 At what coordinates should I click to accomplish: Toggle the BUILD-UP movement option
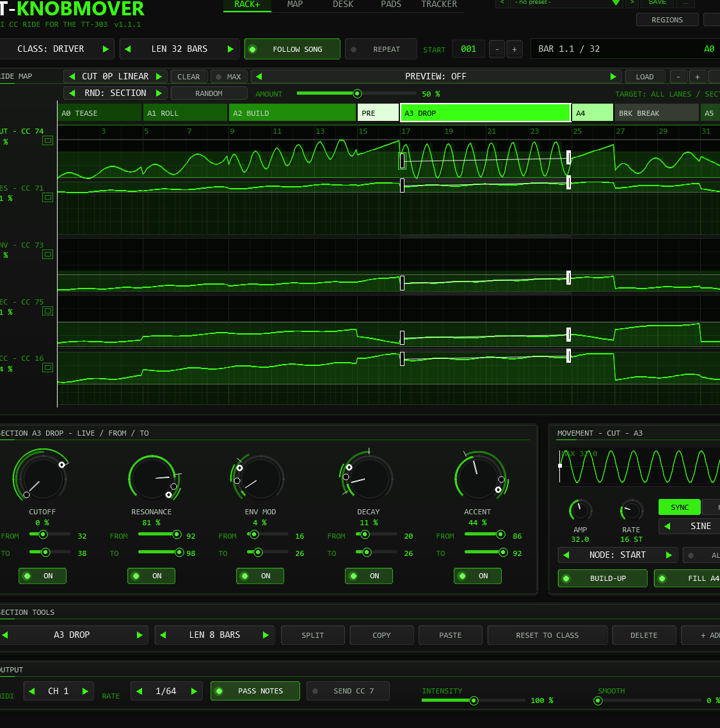point(602,578)
